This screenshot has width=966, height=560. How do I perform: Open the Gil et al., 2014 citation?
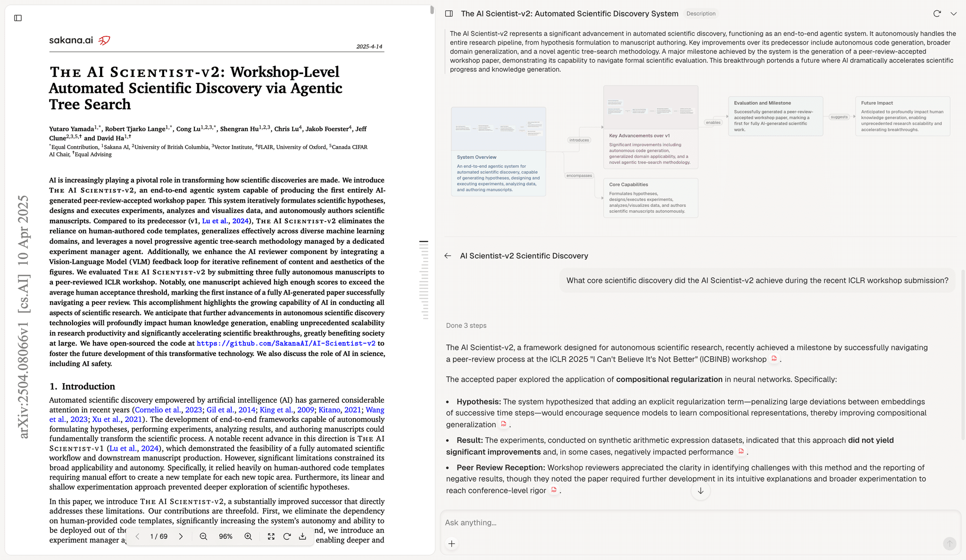(231, 410)
